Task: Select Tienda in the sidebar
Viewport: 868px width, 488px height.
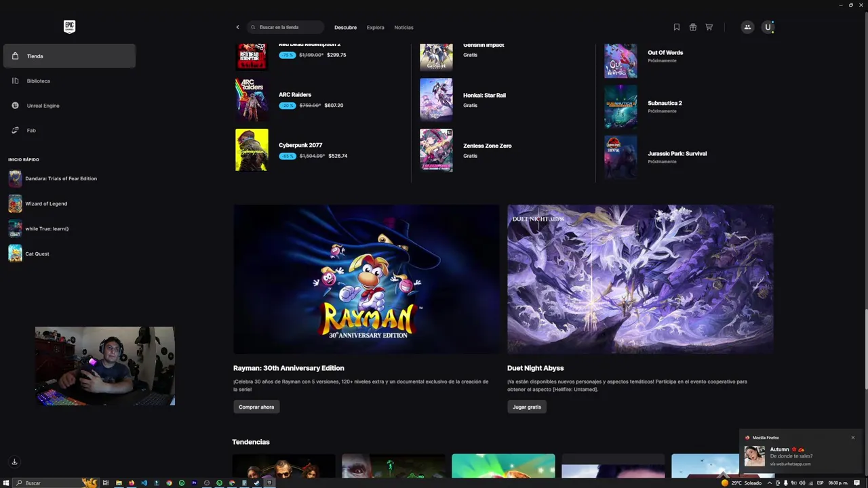Action: tap(69, 56)
